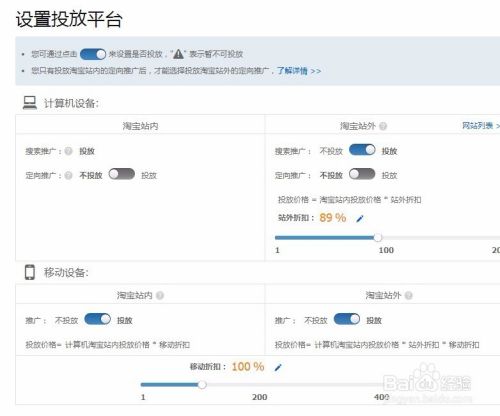Click the 移动设备 section label

[66, 273]
